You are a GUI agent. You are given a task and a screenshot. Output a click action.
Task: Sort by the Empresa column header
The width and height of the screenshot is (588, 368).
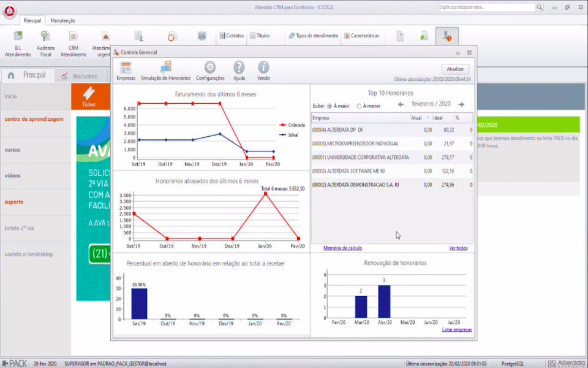click(x=360, y=118)
